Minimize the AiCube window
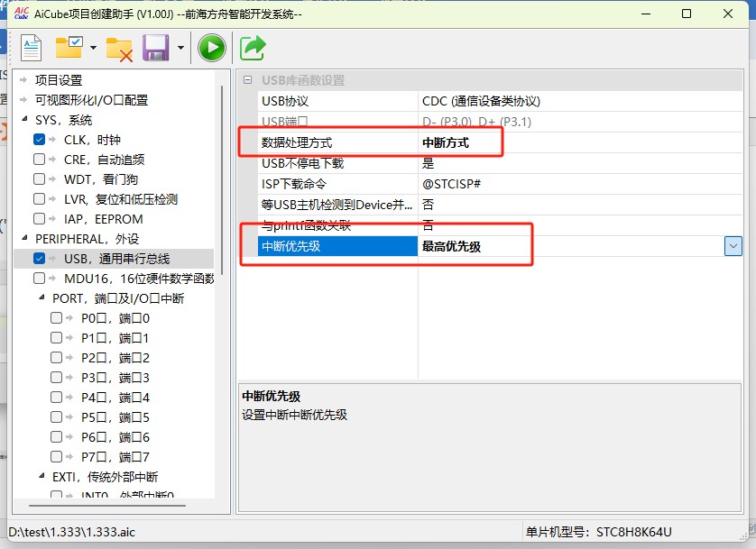Screen dimensions: 756x549 point(646,14)
